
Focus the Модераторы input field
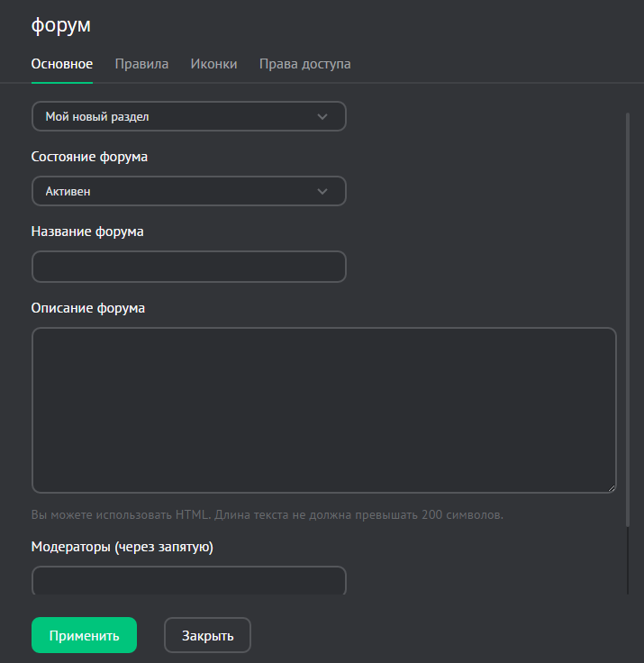coord(188,580)
